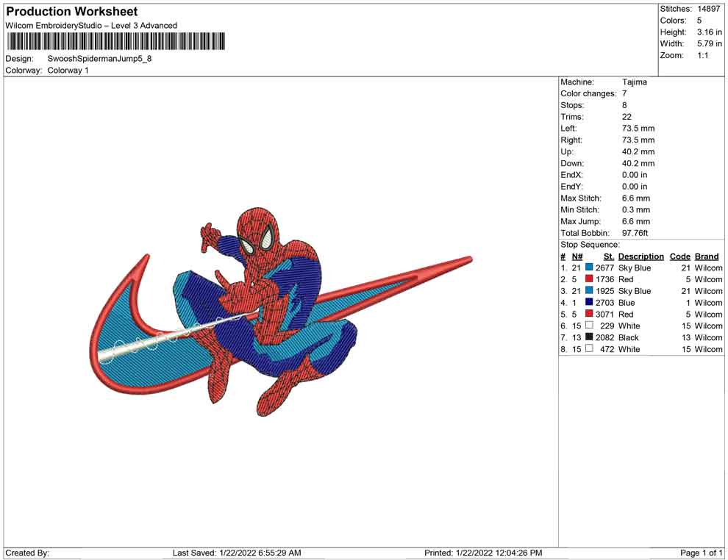Click the 'Blue' description in row 4
The width and height of the screenshot is (728, 560).
point(627,303)
